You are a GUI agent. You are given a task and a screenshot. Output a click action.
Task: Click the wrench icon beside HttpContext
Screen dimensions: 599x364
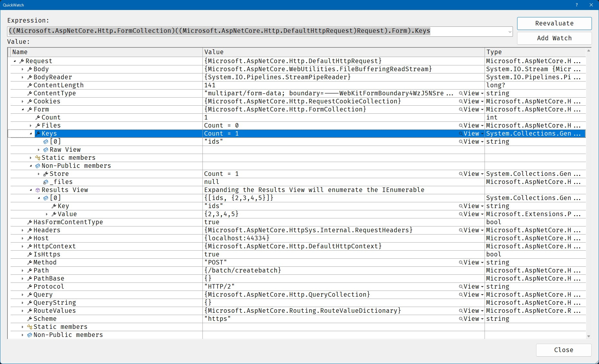(30, 246)
